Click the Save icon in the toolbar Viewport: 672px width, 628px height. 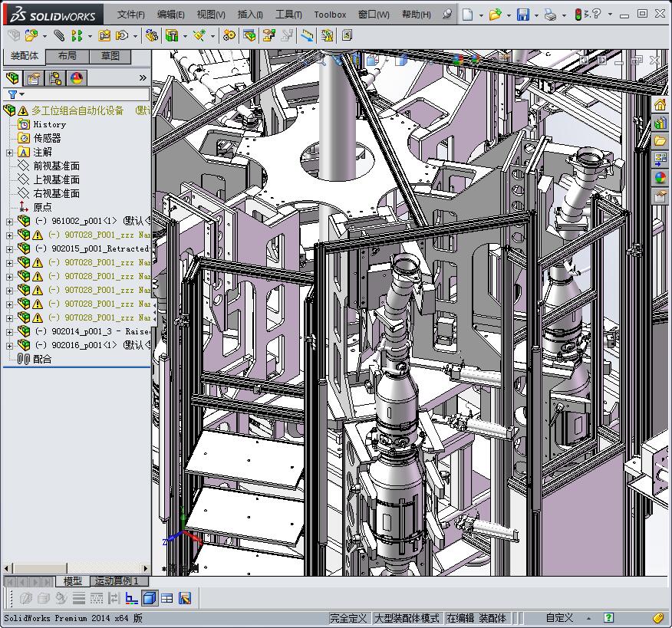coord(522,15)
